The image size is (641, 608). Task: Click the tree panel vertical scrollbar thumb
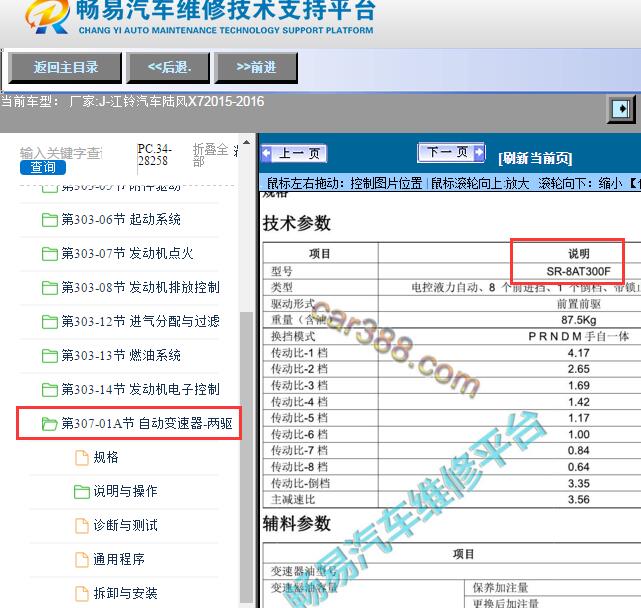[247, 457]
